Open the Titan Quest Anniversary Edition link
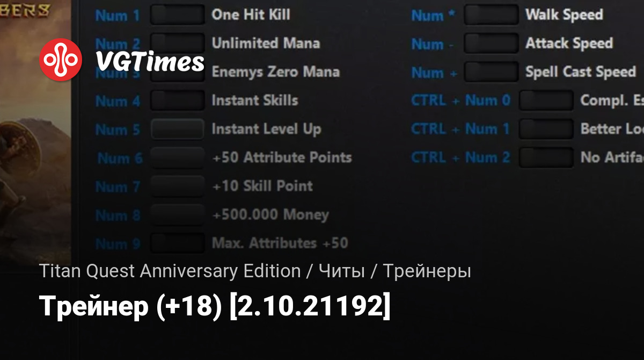 (x=170, y=271)
